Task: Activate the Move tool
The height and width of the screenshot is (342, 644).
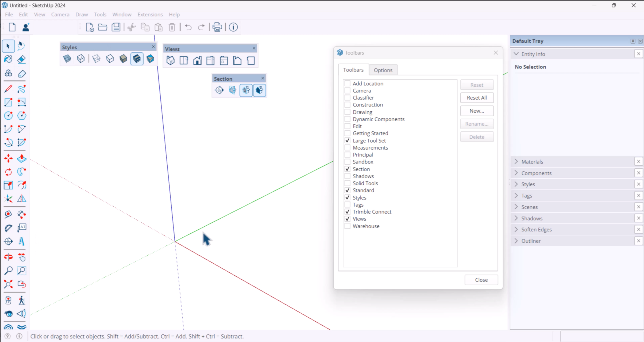Action: click(8, 158)
